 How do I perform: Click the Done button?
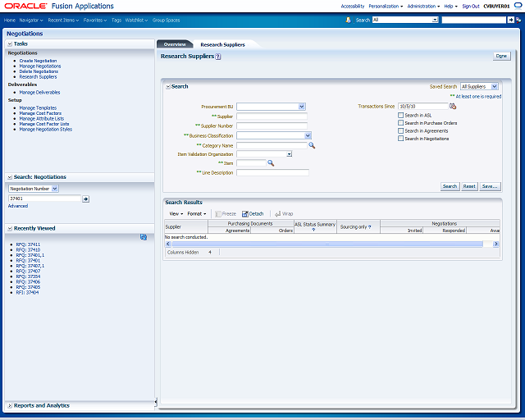501,56
